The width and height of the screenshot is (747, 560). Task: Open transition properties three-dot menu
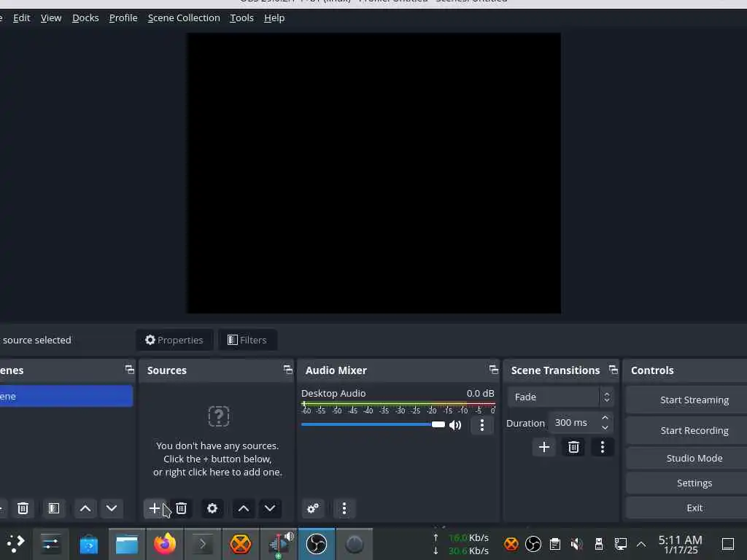click(602, 447)
